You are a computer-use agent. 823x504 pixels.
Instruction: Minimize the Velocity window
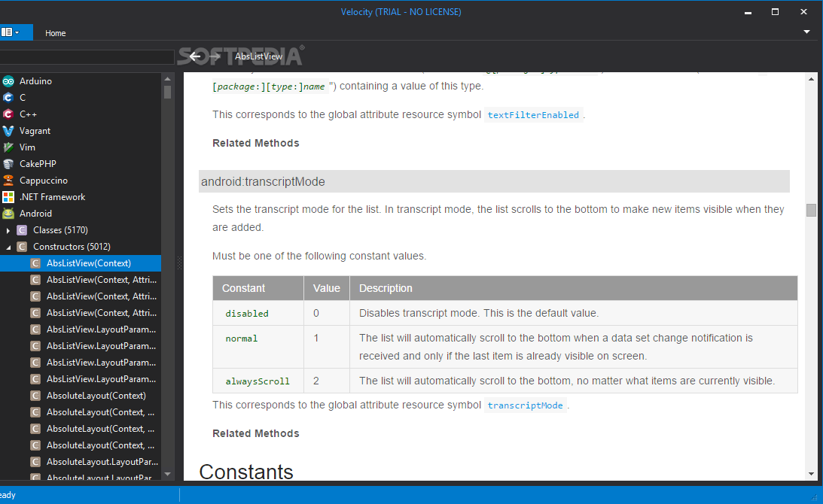[748, 12]
